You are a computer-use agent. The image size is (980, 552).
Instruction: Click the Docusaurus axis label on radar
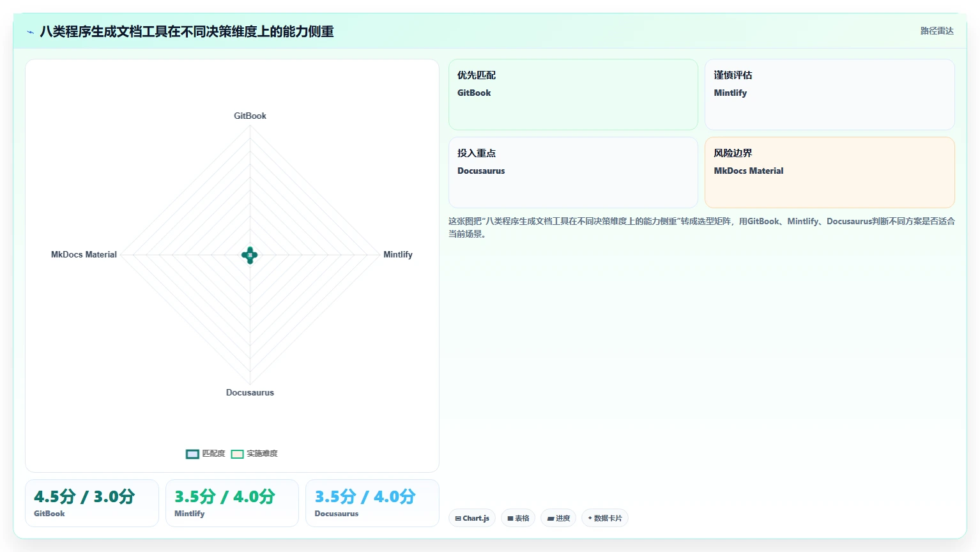(x=250, y=392)
